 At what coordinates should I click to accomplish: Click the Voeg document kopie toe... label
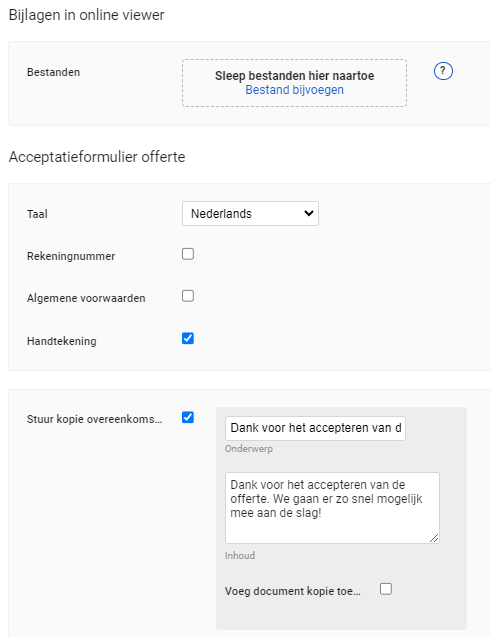click(x=293, y=591)
